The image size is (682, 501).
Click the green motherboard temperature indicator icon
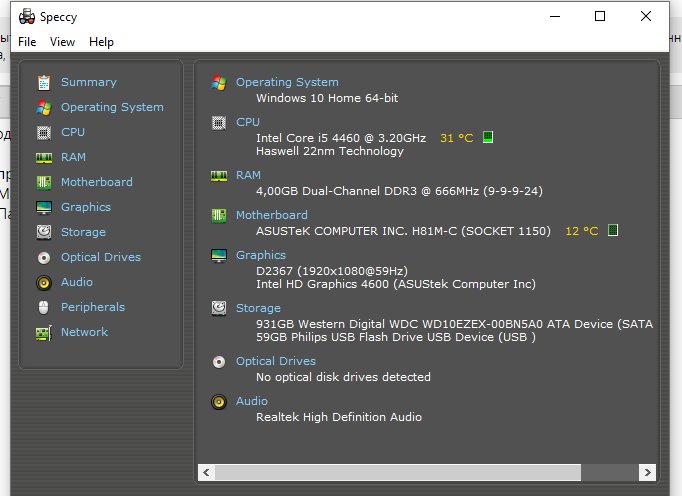pyautogui.click(x=613, y=230)
